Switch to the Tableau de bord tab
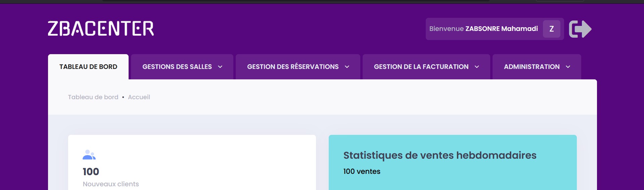 88,67
